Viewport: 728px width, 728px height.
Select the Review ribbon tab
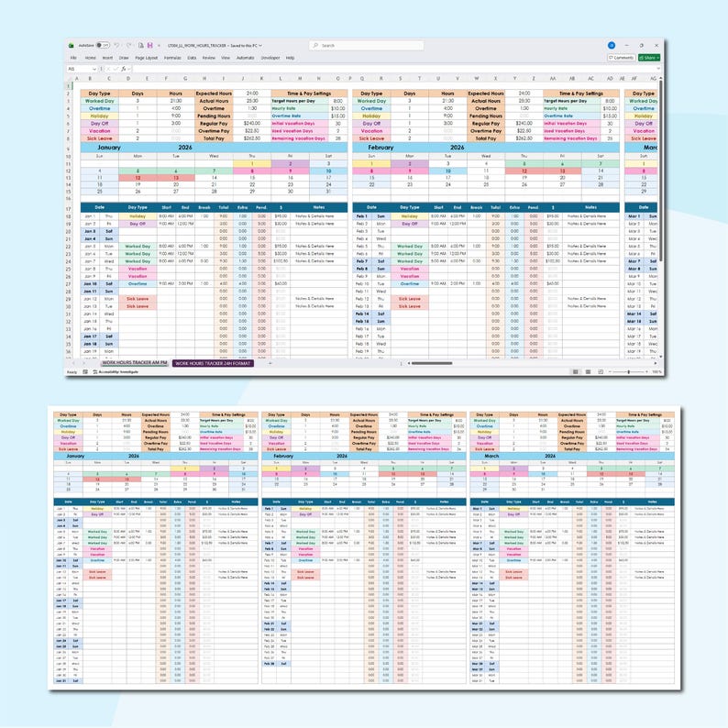pos(208,58)
